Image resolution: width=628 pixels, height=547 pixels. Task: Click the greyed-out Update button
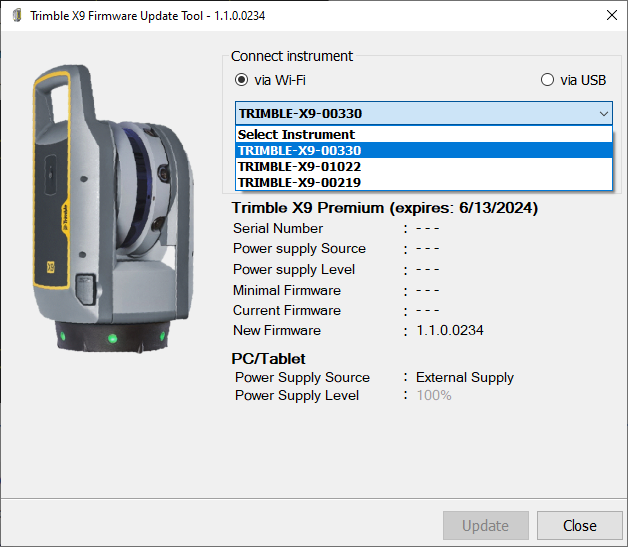pyautogui.click(x=486, y=525)
